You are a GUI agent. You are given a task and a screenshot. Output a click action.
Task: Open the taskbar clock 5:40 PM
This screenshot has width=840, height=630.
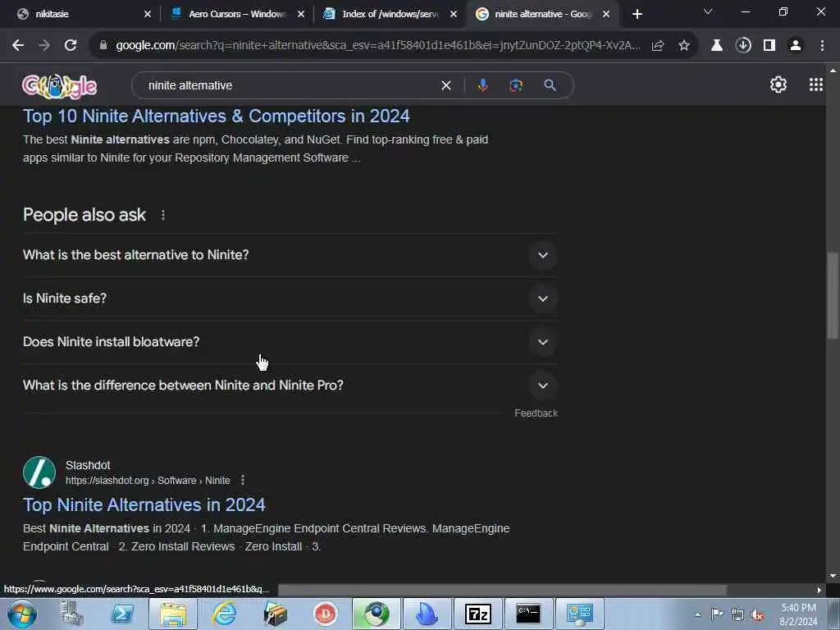click(798, 614)
